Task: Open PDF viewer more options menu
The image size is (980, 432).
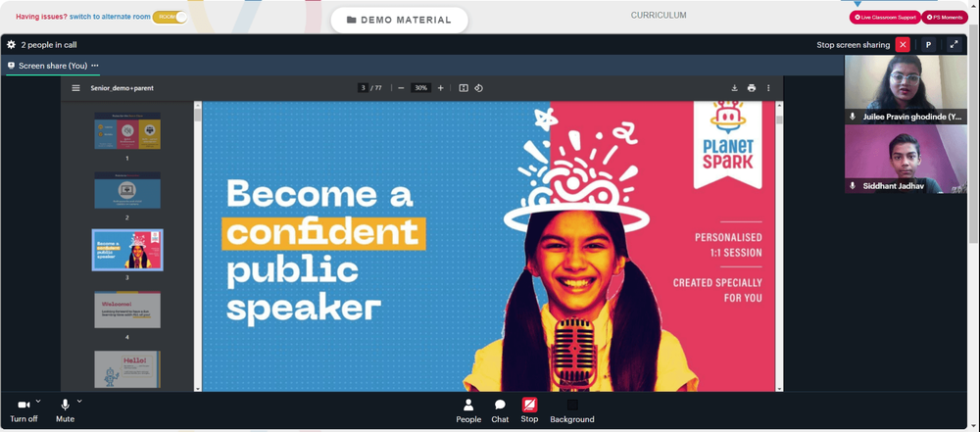Action: coord(768,88)
